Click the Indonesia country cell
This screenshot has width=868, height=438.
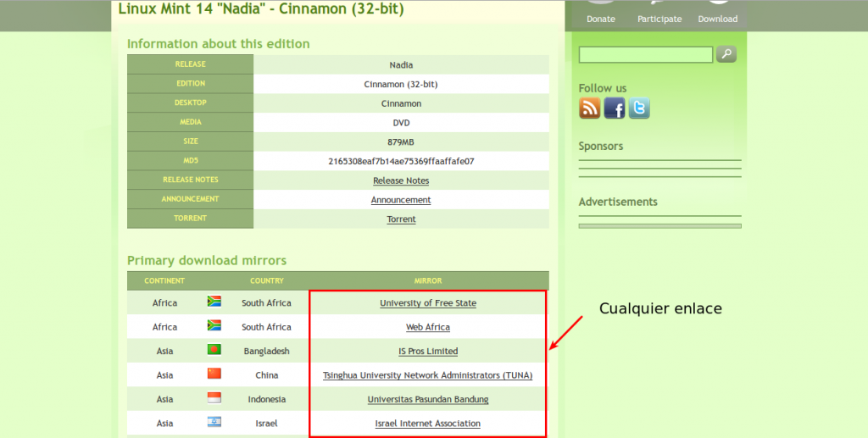point(266,399)
